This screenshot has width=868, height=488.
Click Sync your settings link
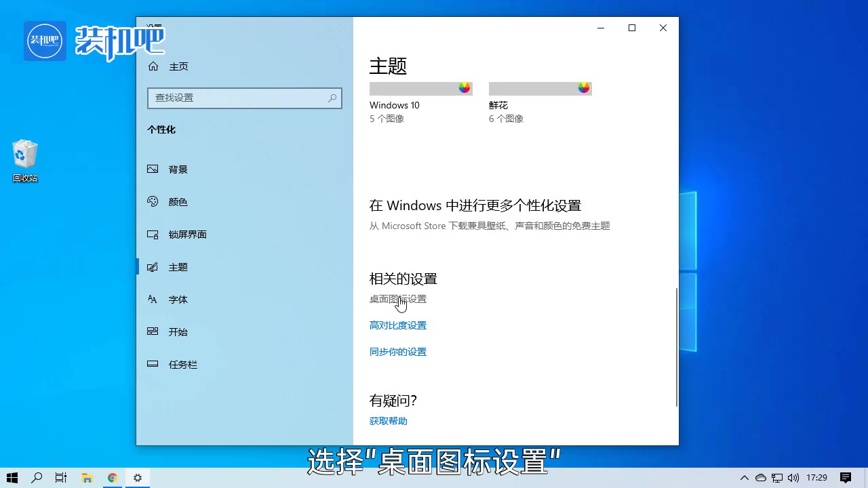point(398,352)
